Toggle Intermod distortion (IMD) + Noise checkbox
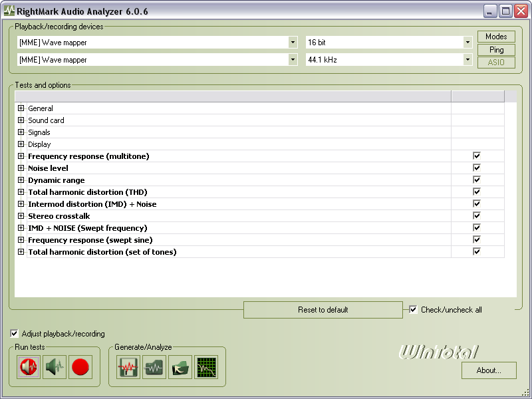 477,203
